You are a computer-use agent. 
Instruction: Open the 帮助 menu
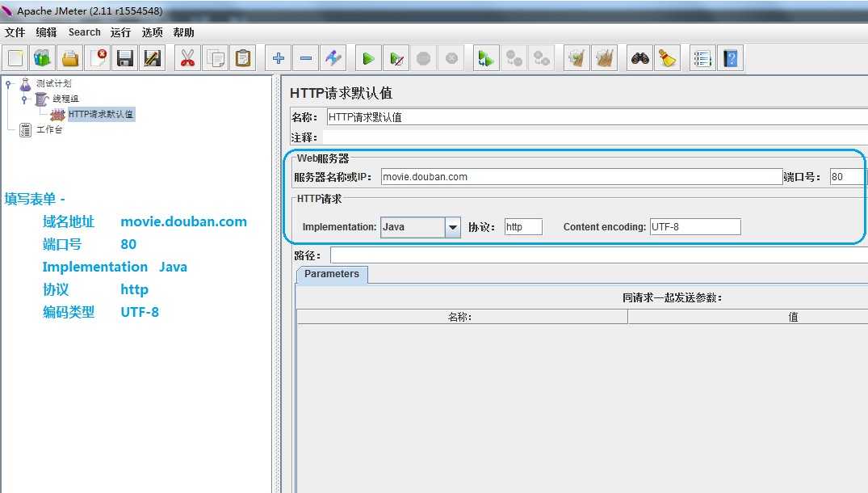point(184,32)
